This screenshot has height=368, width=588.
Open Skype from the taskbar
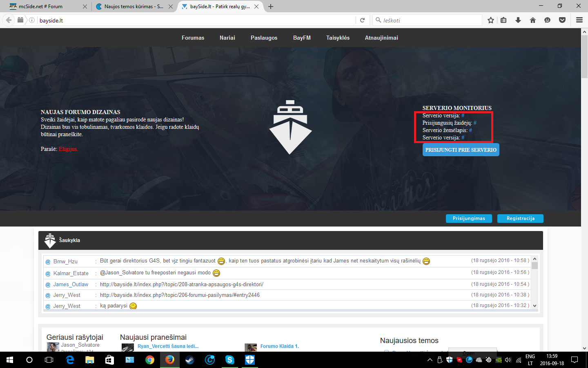(230, 360)
